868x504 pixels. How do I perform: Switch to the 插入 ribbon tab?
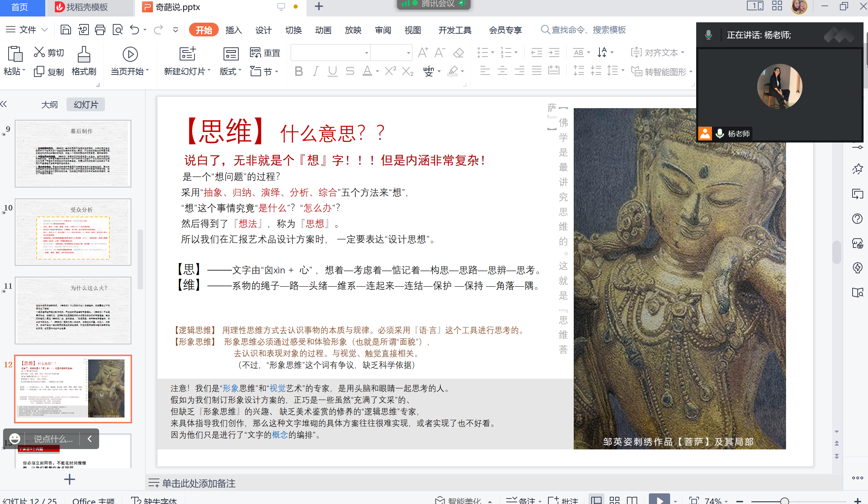point(234,30)
